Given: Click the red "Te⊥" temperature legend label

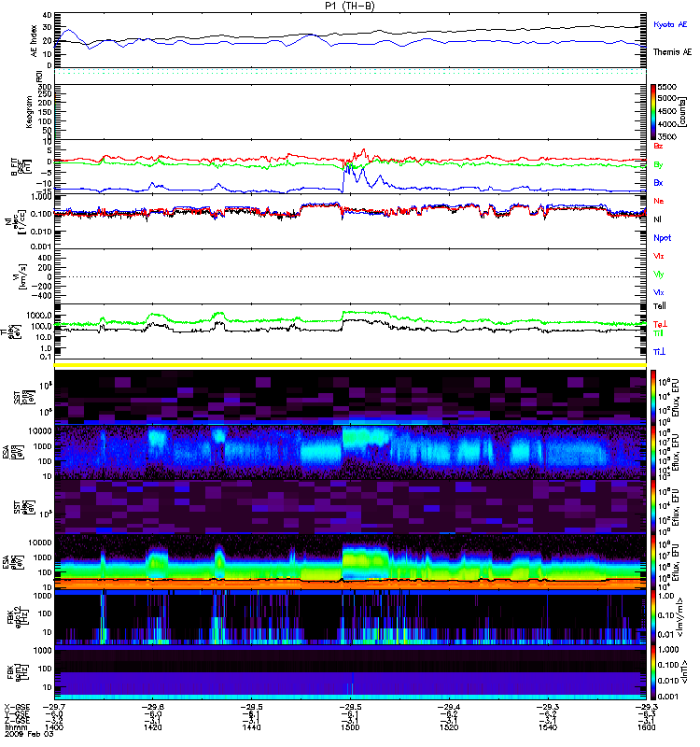Looking at the screenshot, I should pos(660,324).
